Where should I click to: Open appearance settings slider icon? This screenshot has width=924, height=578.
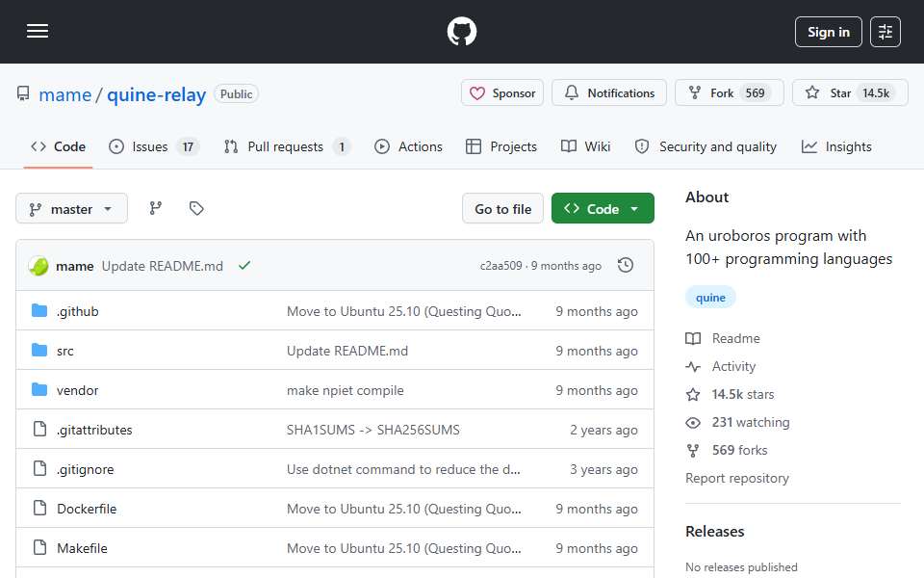885,32
